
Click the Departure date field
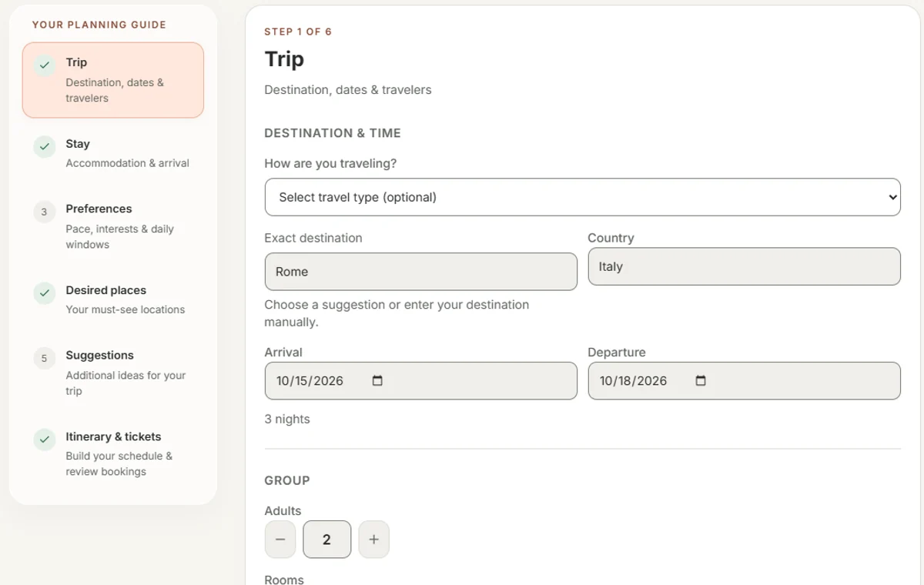744,381
